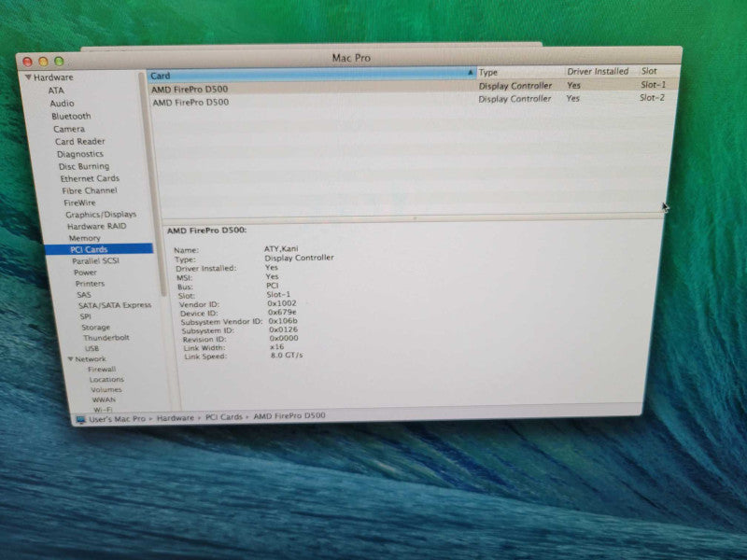Click the Subsystem ID value 0x0126

click(283, 329)
